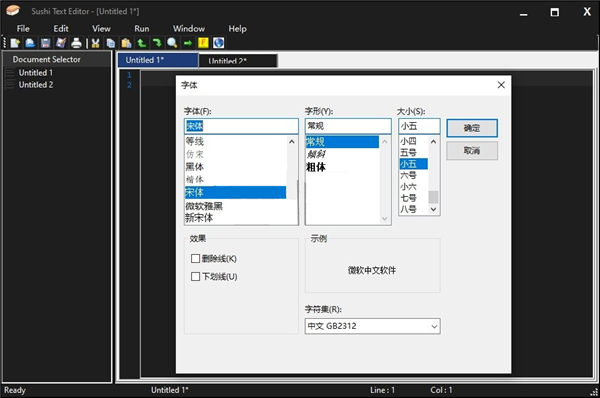Click the Paste clipboard icon
This screenshot has height=398, width=600.
coord(126,43)
